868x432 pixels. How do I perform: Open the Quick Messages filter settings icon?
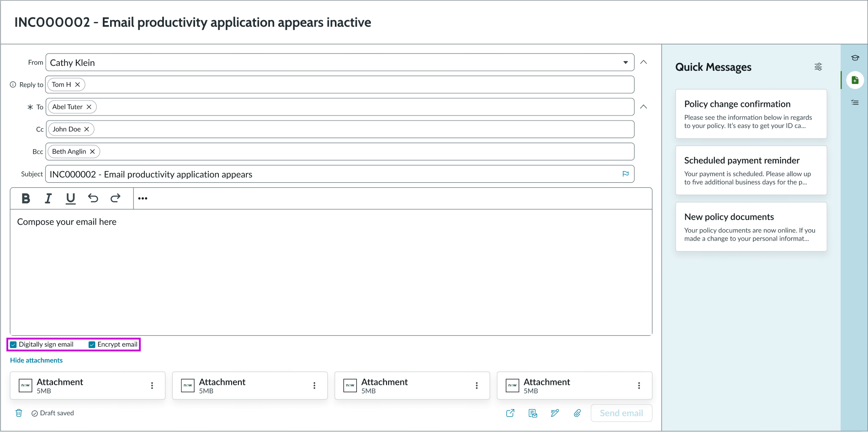[818, 67]
